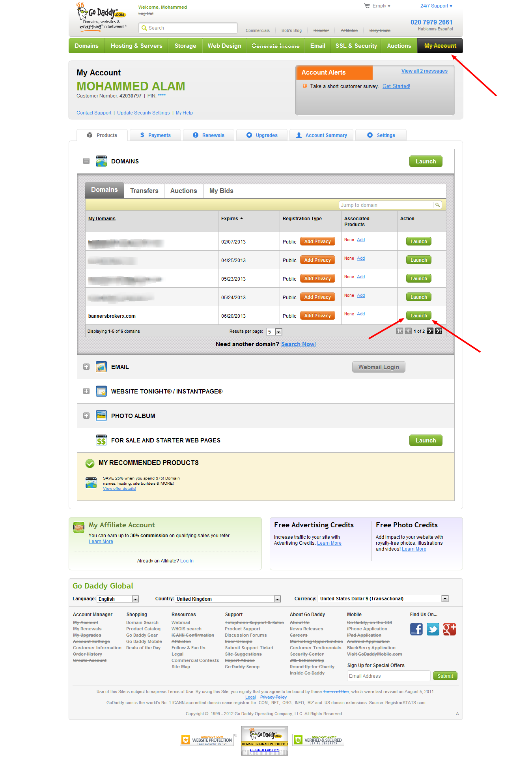Go to first page of domains
The image size is (532, 759).
click(399, 331)
